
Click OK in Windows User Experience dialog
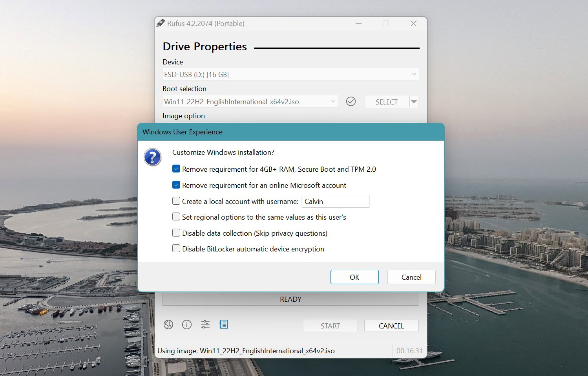[x=354, y=277]
